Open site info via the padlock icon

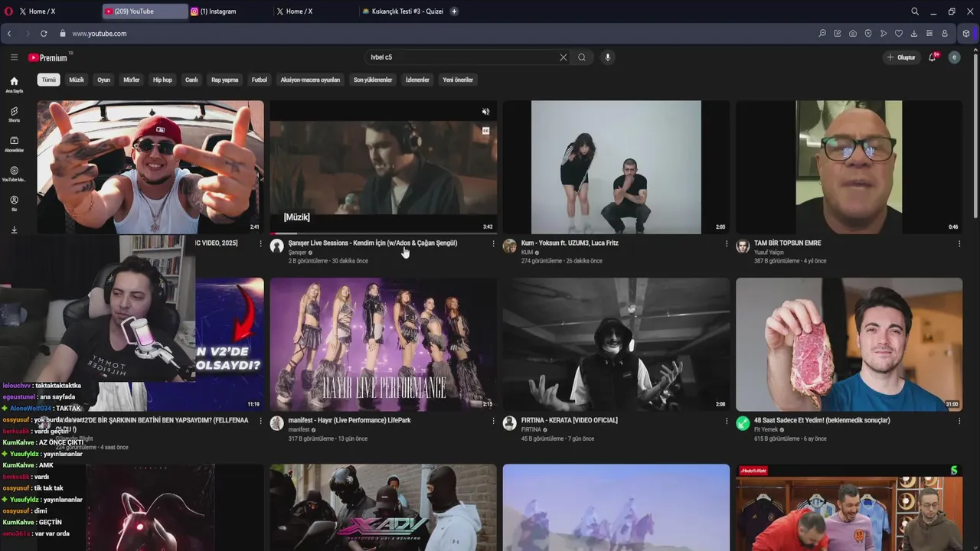(x=63, y=34)
